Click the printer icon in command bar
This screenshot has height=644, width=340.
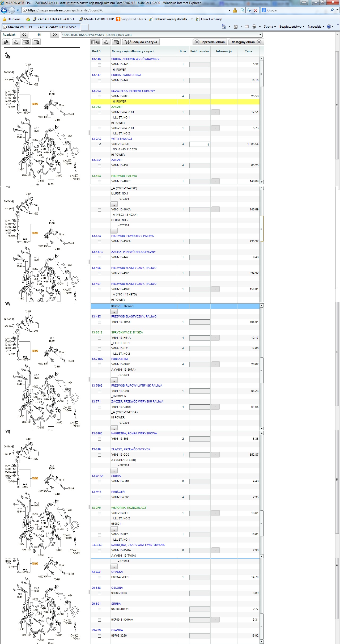(x=254, y=27)
